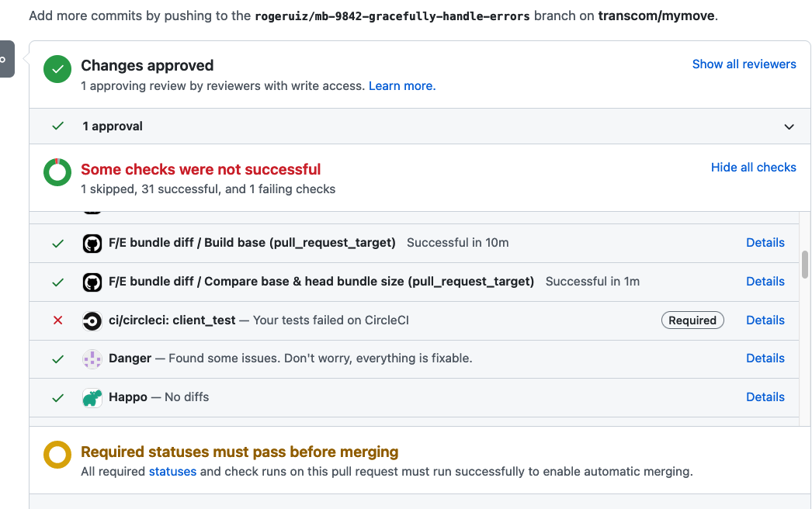Click the Happo hippo icon
Screen dimensions: 812x509
click(x=92, y=396)
